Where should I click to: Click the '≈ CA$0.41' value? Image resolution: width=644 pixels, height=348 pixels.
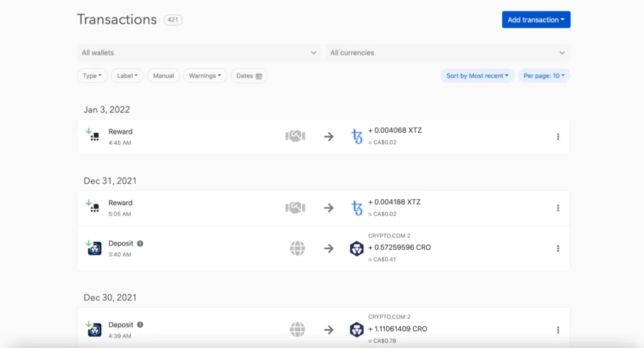point(382,259)
